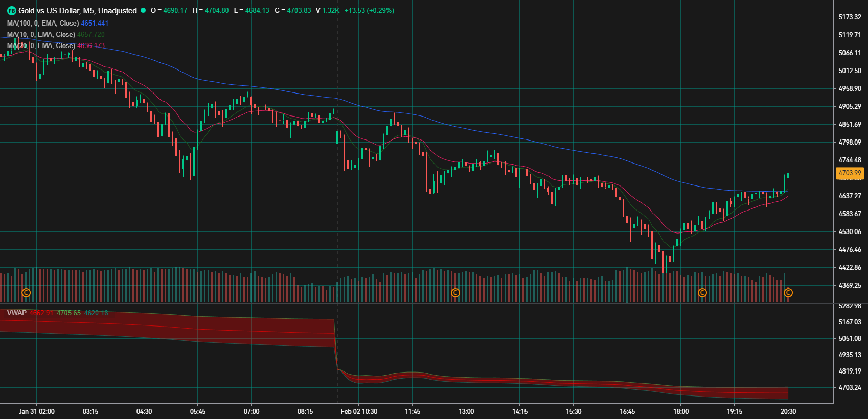Select the MA(20, 0, EMA, Close) indicator label
Screen dimensions: 868x419
click(x=41, y=45)
